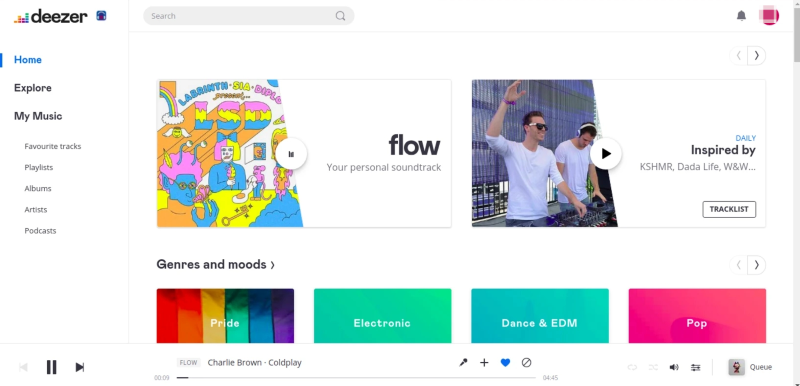Viewport: 800px width, 386px height.
Task: Open the Queue panel
Action: coord(761,367)
